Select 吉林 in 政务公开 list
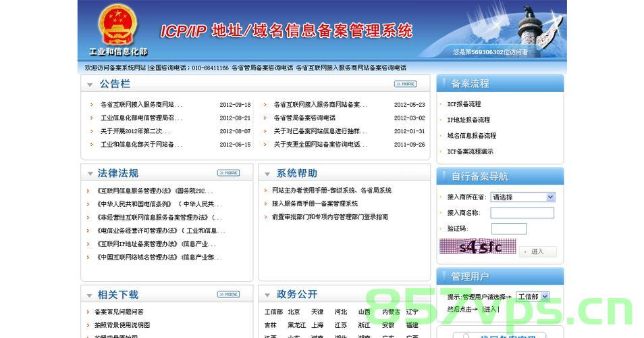The width and height of the screenshot is (644, 338). pyautogui.click(x=270, y=325)
